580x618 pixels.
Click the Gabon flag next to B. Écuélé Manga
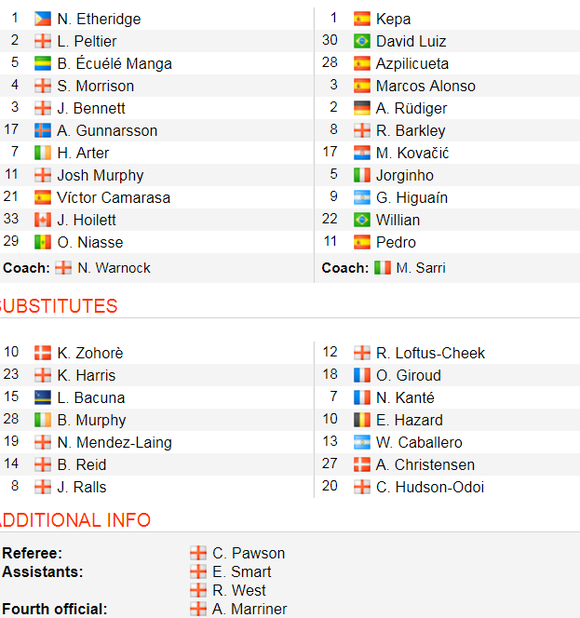43,63
